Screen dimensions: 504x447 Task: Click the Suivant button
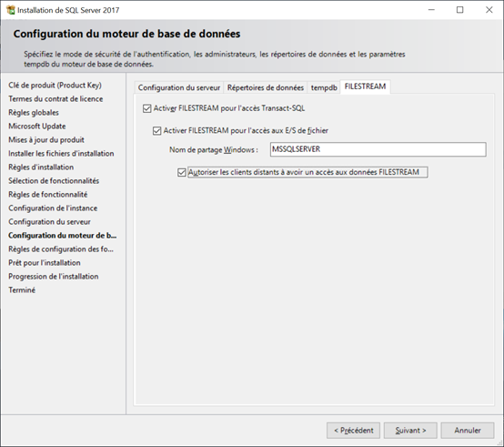click(x=410, y=431)
